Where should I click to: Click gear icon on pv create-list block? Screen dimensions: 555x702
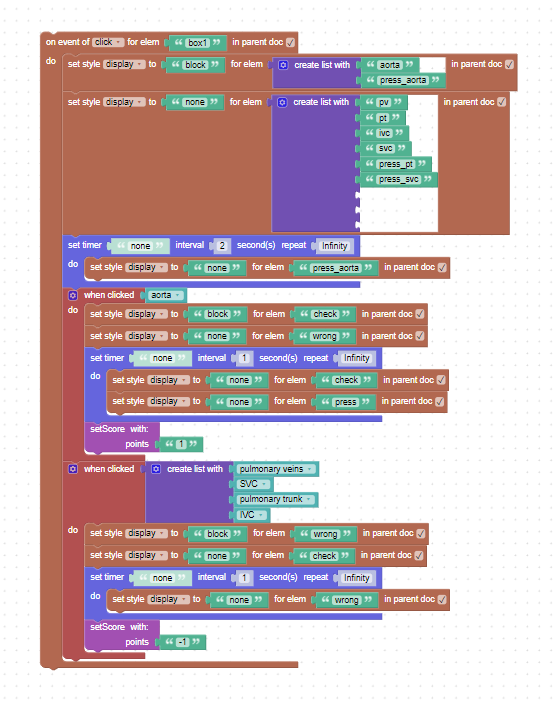coord(282,103)
